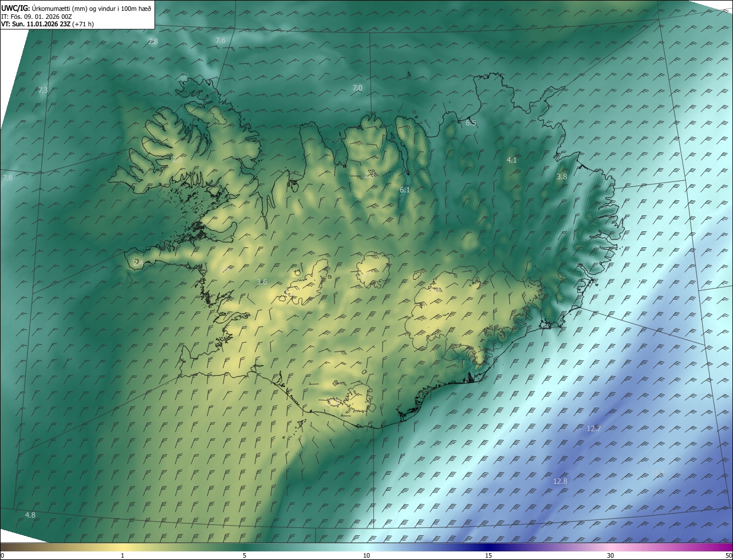
Task: Click the color scale tick label "50"
Action: point(728,555)
